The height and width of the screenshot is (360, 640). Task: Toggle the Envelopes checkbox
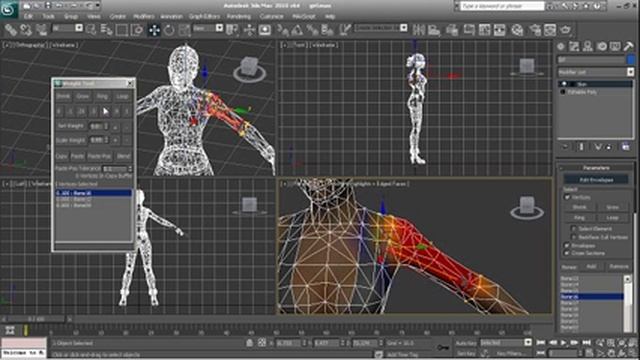coord(567,246)
